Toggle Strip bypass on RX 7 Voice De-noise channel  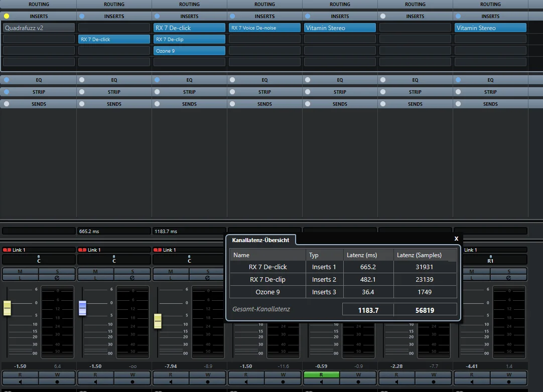point(232,92)
